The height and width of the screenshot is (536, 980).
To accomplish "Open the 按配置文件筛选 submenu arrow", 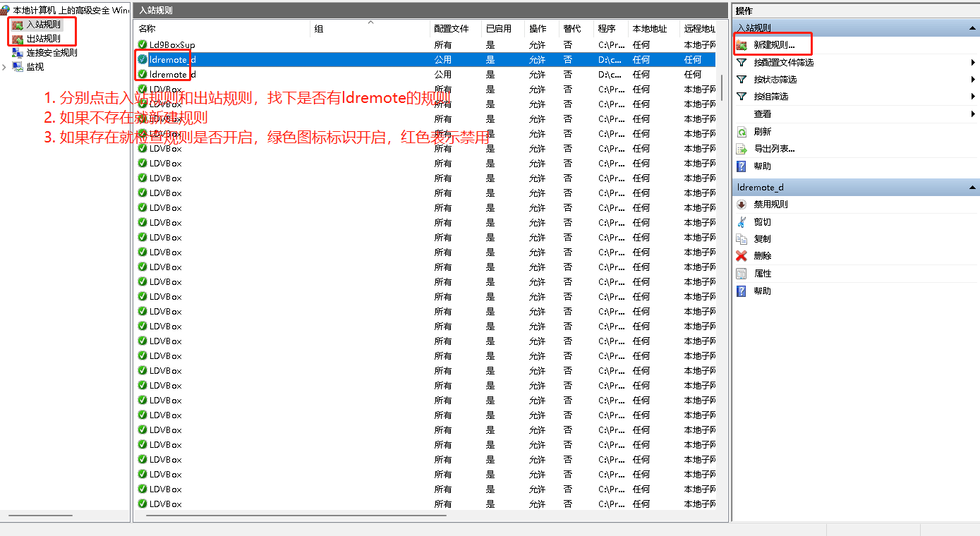I will coord(973,63).
